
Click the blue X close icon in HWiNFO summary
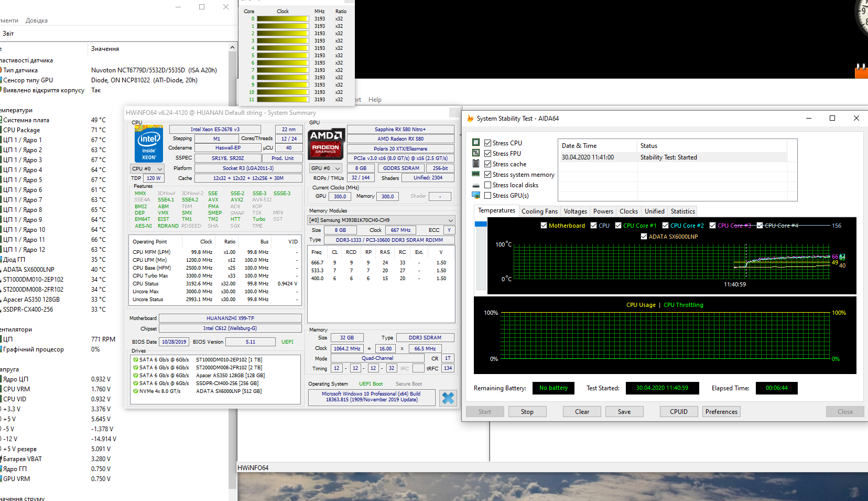(x=448, y=398)
